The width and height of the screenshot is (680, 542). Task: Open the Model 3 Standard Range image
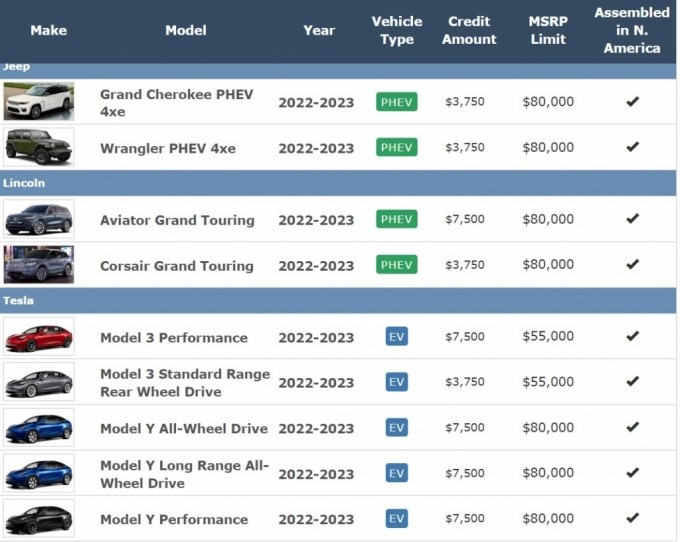(x=39, y=382)
